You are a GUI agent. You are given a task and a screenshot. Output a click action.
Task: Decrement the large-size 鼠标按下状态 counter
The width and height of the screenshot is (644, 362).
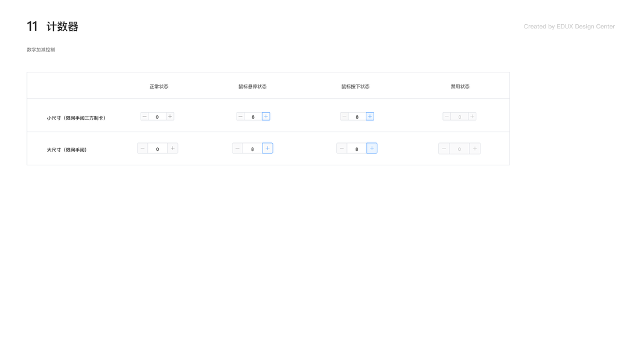click(342, 148)
